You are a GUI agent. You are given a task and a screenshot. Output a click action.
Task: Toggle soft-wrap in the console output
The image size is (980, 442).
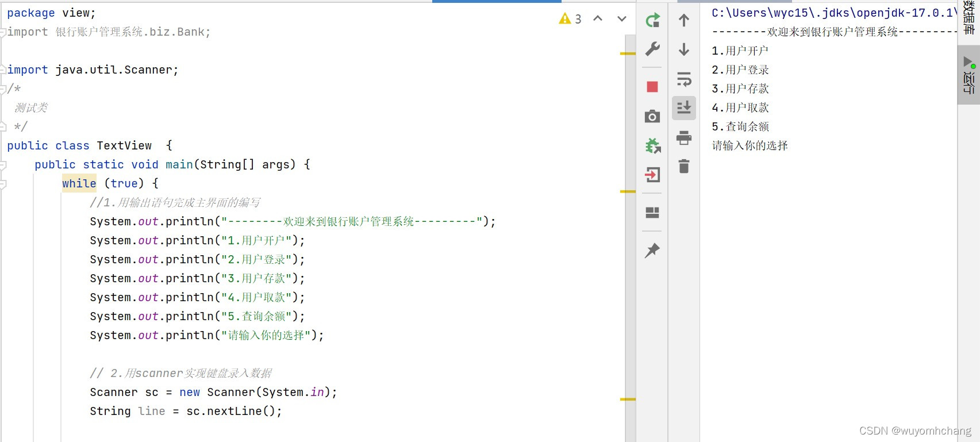tap(684, 79)
